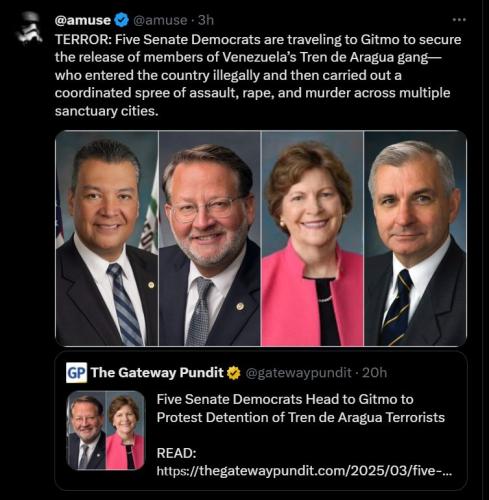
Task: Click the READ: label in quoted post
Action: 176,453
